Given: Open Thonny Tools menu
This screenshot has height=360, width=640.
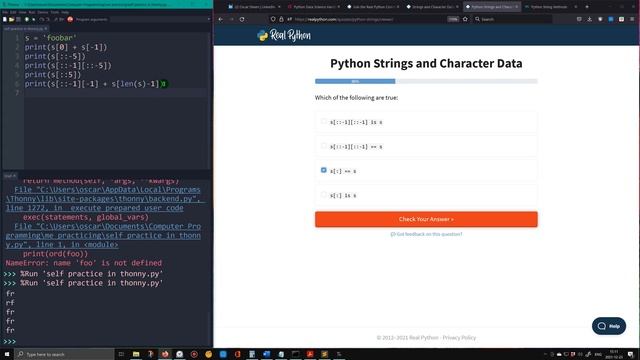Looking at the screenshot, I should [x=54, y=12].
